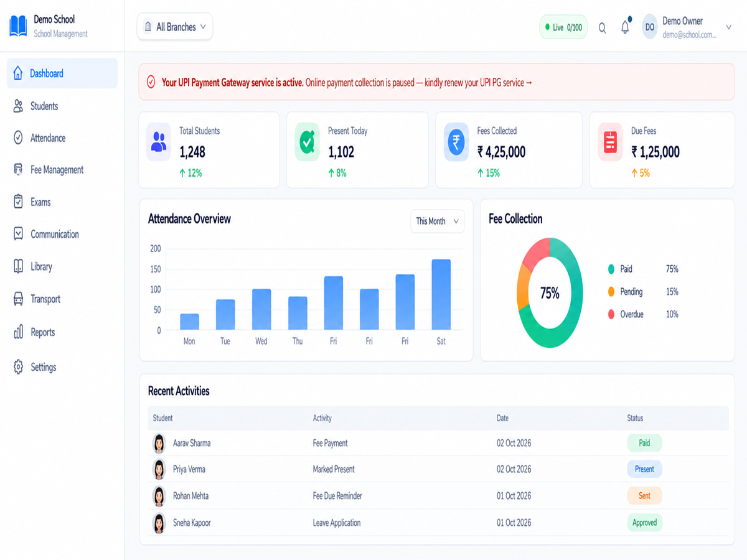The image size is (747, 560).
Task: Click the Monday attendance bar
Action: [190, 322]
